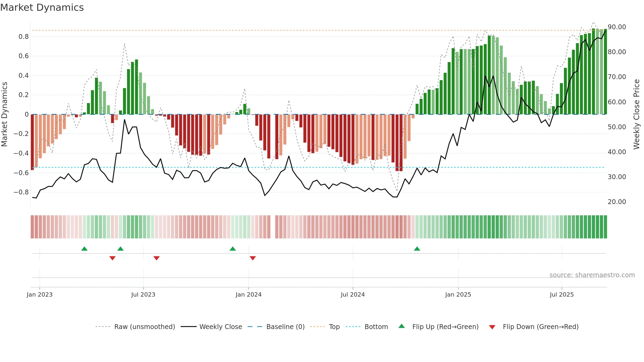Click the leftmost red heat strip cell

[32, 227]
